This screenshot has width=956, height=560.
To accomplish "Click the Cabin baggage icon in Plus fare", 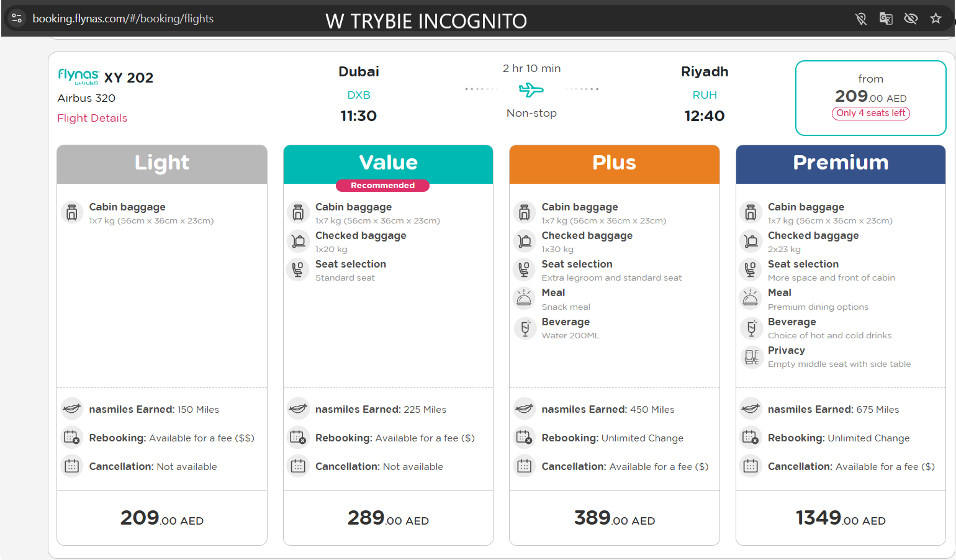I will [525, 212].
